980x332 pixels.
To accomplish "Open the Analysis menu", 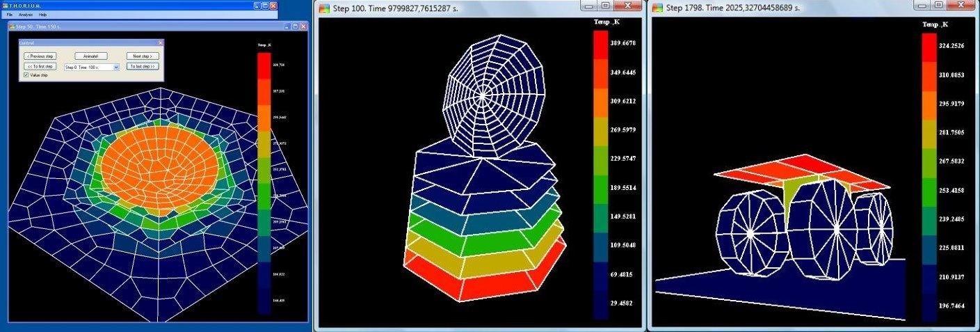I will pos(26,15).
